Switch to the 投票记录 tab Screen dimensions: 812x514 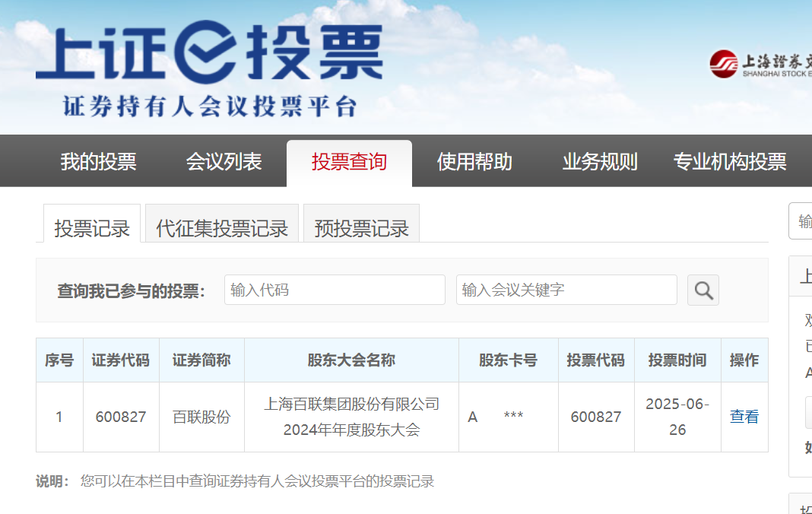pyautogui.click(x=92, y=224)
